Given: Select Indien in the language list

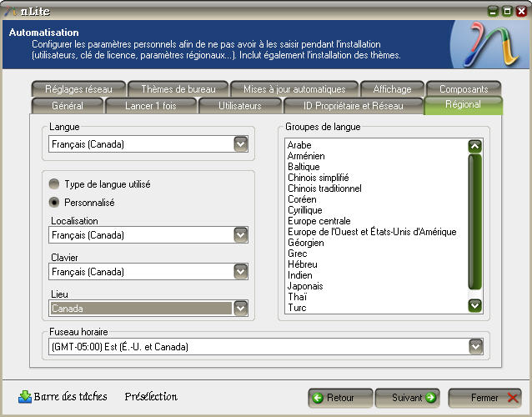Looking at the screenshot, I should (x=300, y=275).
